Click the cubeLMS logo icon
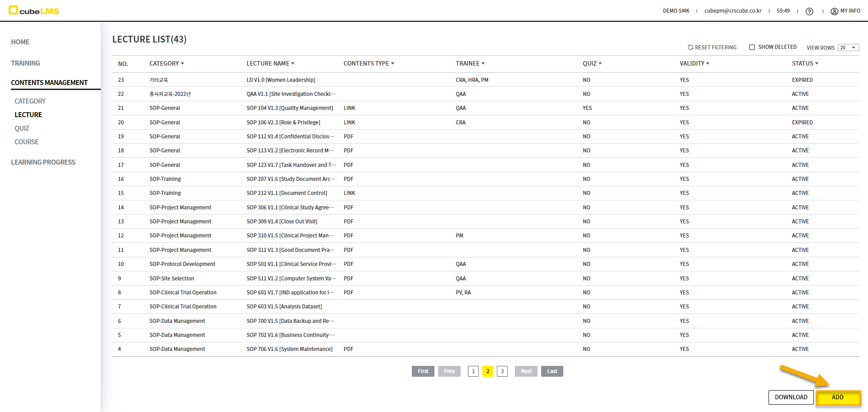Image resolution: width=868 pixels, height=412 pixels. coord(14,10)
